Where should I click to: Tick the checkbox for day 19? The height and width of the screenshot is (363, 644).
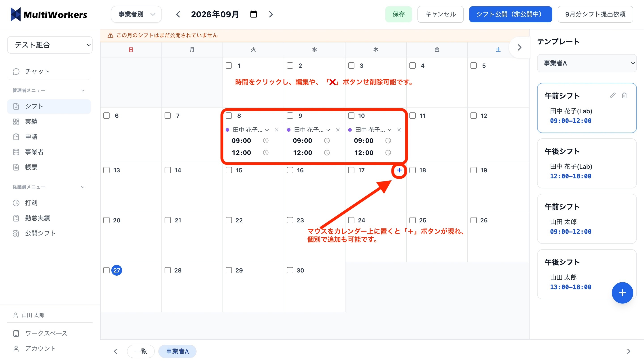[x=474, y=170]
